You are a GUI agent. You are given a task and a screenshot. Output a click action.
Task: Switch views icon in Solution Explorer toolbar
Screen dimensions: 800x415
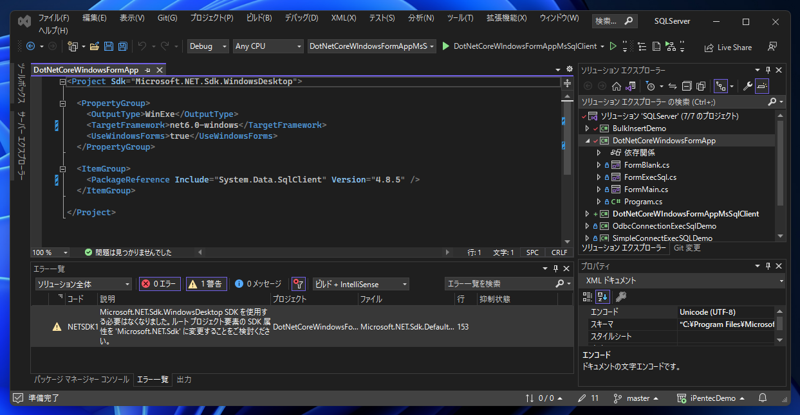tap(631, 86)
